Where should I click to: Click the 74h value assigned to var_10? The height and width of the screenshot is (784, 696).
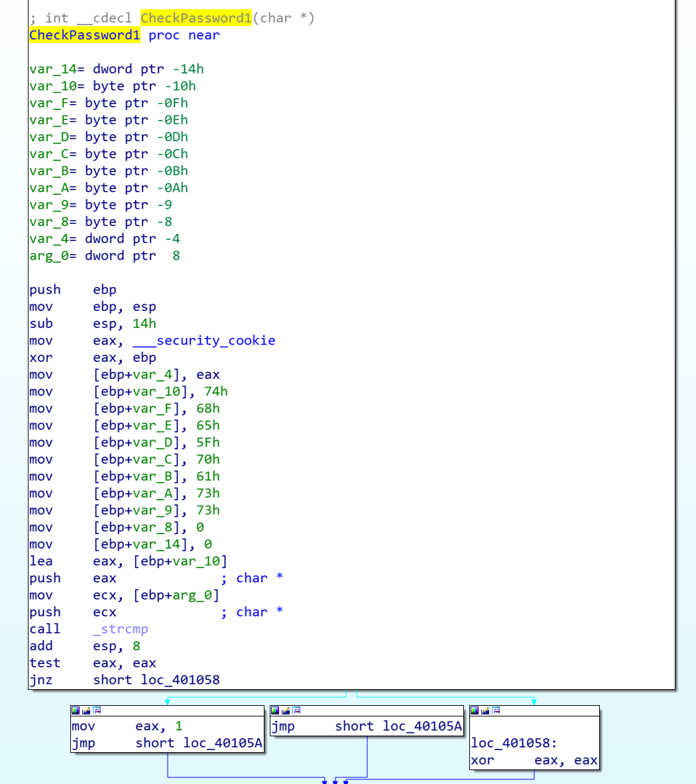click(216, 392)
